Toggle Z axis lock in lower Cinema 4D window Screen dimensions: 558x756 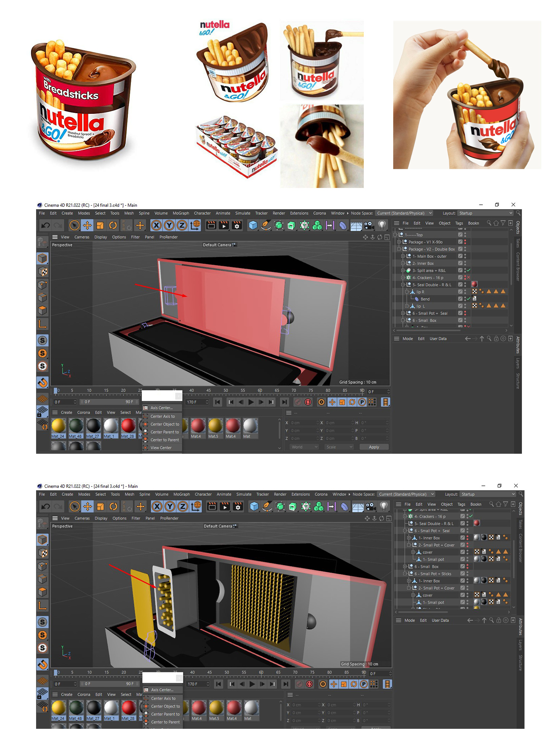pos(183,506)
